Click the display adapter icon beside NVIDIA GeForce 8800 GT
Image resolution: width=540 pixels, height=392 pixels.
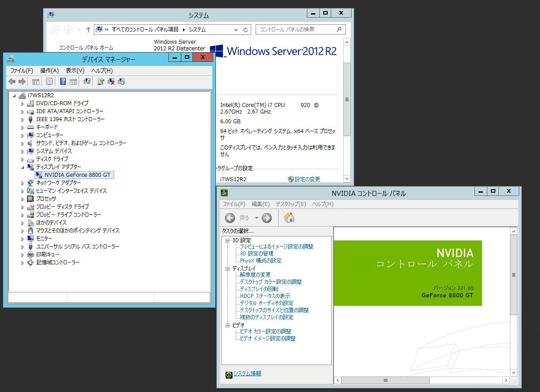pyautogui.click(x=39, y=175)
